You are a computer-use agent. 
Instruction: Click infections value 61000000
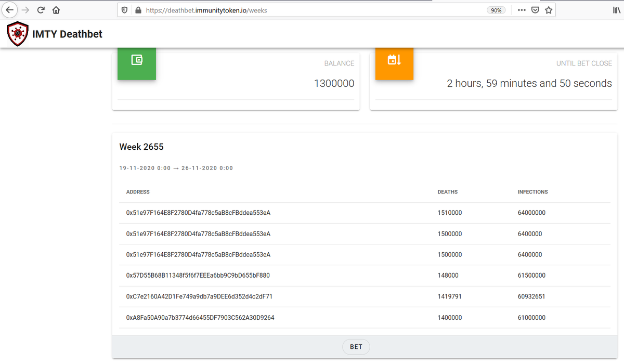[x=531, y=317]
